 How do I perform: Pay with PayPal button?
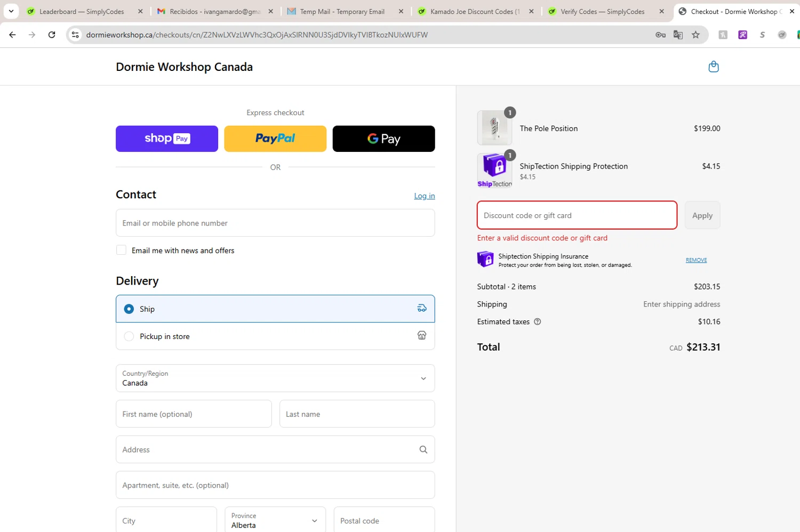[x=275, y=139]
